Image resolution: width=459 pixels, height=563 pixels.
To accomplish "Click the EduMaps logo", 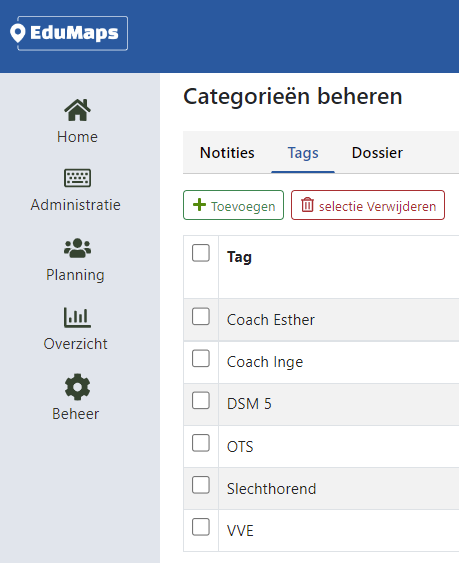I will coord(69,33).
